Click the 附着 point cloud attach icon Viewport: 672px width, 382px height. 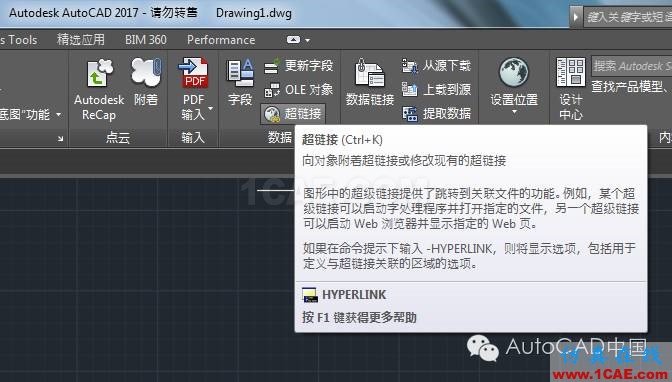pyautogui.click(x=146, y=82)
